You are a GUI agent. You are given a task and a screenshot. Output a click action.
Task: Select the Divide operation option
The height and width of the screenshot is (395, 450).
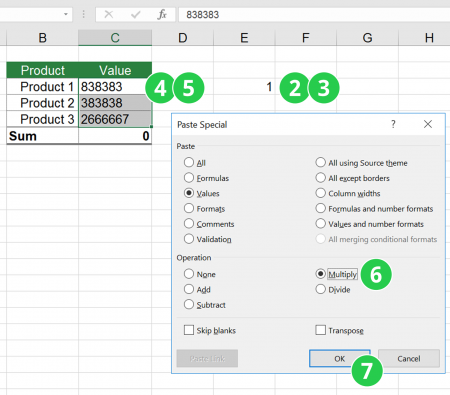point(320,289)
